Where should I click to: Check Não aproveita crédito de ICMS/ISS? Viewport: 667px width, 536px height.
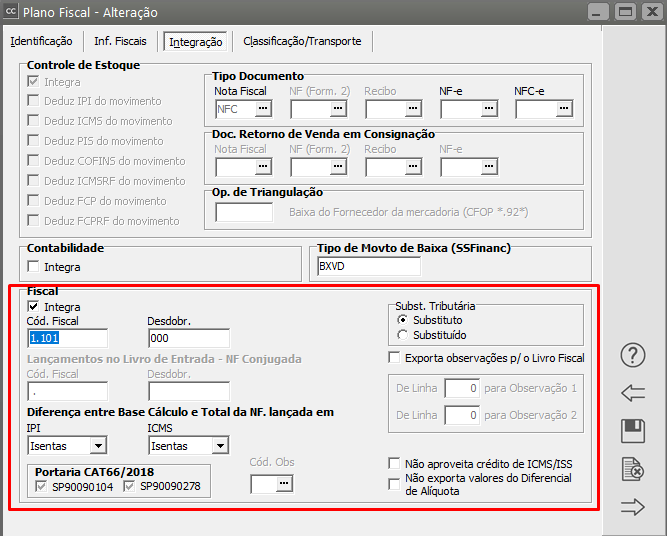click(x=395, y=463)
